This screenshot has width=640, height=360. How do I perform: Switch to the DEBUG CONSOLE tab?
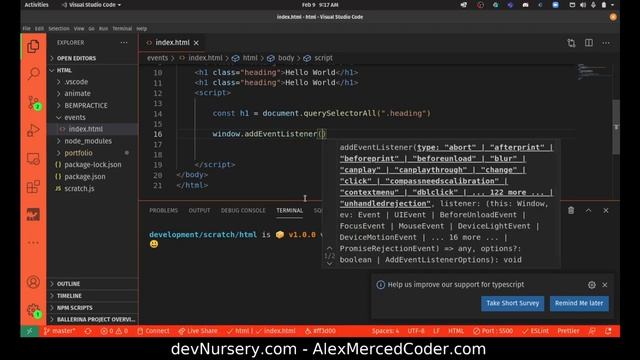(243, 210)
